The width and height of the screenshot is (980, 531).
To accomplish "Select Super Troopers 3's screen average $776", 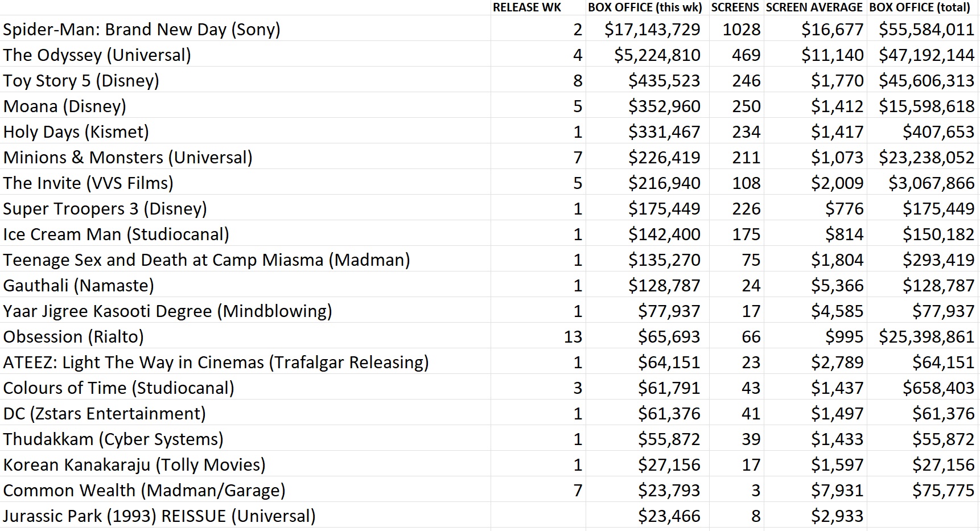I will 845,209.
